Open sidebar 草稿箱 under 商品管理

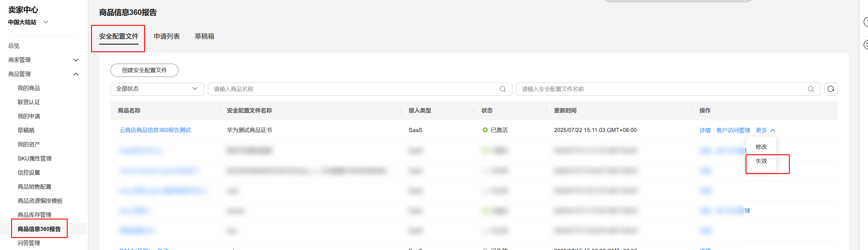pos(26,130)
